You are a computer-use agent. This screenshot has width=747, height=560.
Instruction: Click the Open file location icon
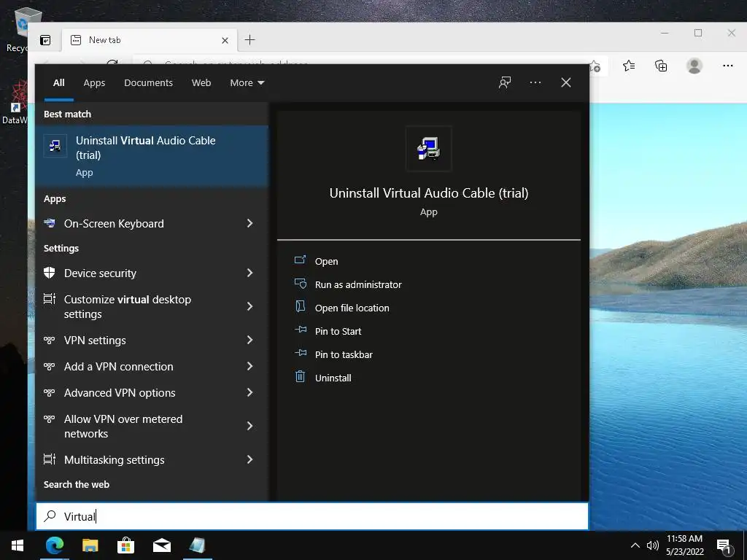tap(300, 306)
